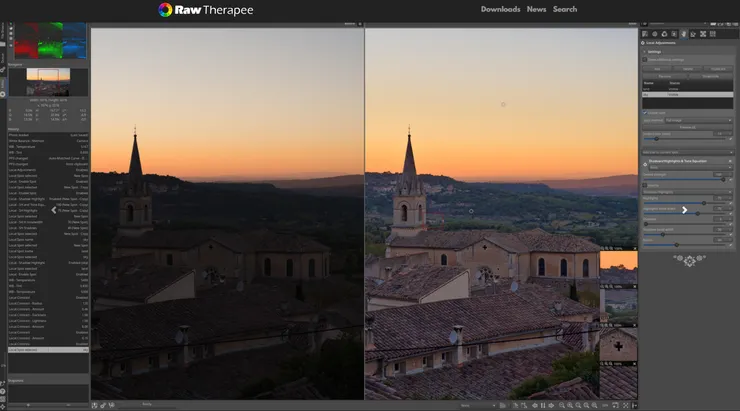This screenshot has width=740, height=411.
Task: Click the Duplicate spot button
Action: (x=718, y=69)
